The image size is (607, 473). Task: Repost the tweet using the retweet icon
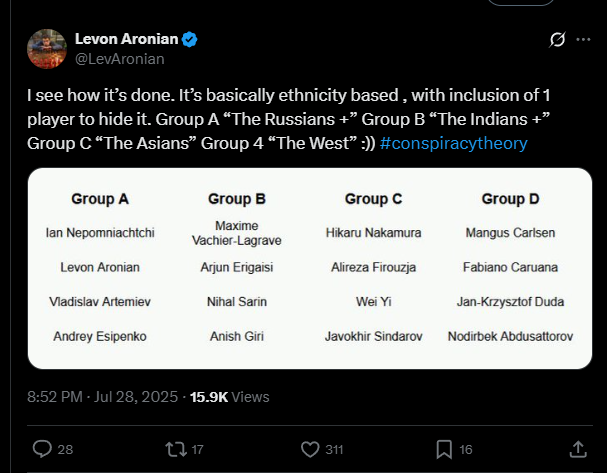(x=176, y=449)
